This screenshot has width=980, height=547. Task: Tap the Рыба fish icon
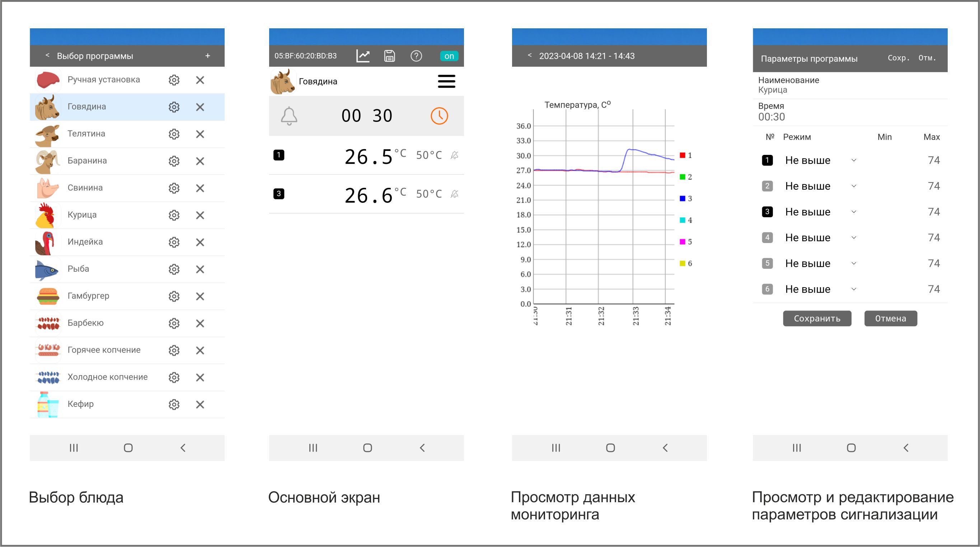47,269
